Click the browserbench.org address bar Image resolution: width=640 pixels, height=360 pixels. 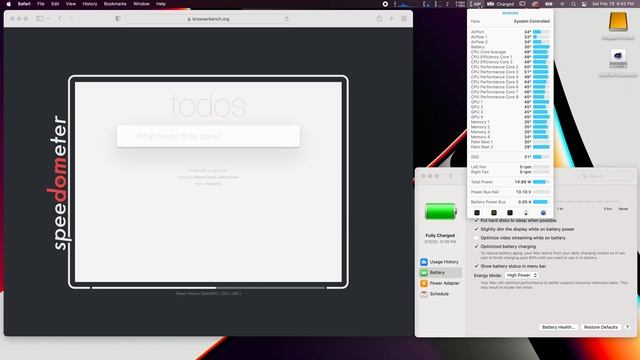click(x=208, y=19)
